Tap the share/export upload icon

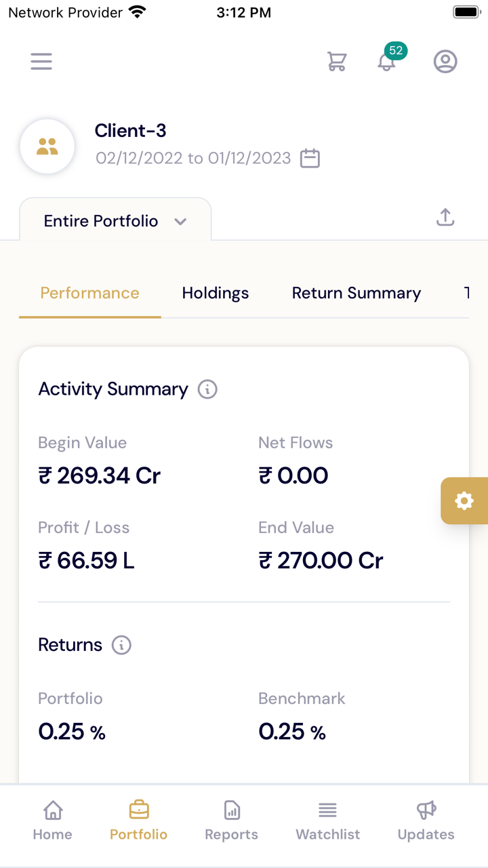[x=445, y=218]
